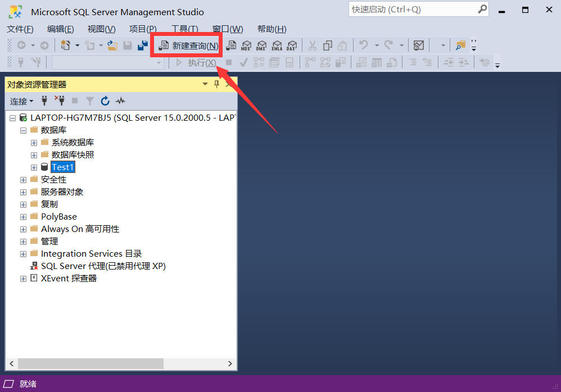This screenshot has height=392, width=561.
Task: Click the Refresh icon in Object Explorer
Action: click(105, 101)
